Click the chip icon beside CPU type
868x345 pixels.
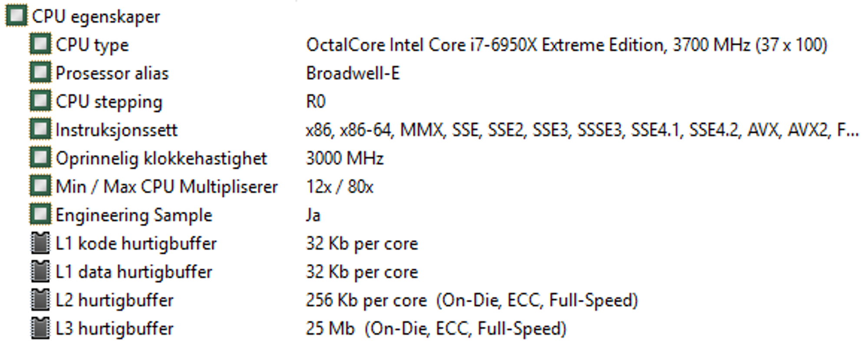pyautogui.click(x=40, y=44)
